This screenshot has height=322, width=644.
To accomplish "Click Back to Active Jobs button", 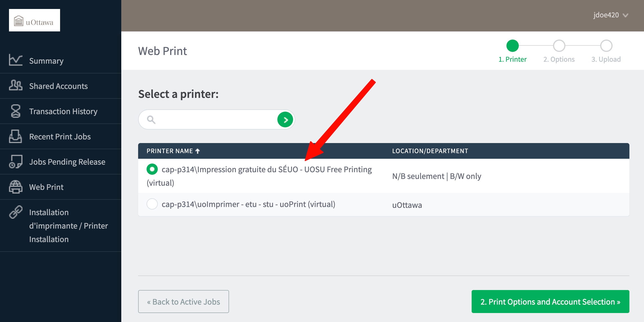I will (183, 302).
